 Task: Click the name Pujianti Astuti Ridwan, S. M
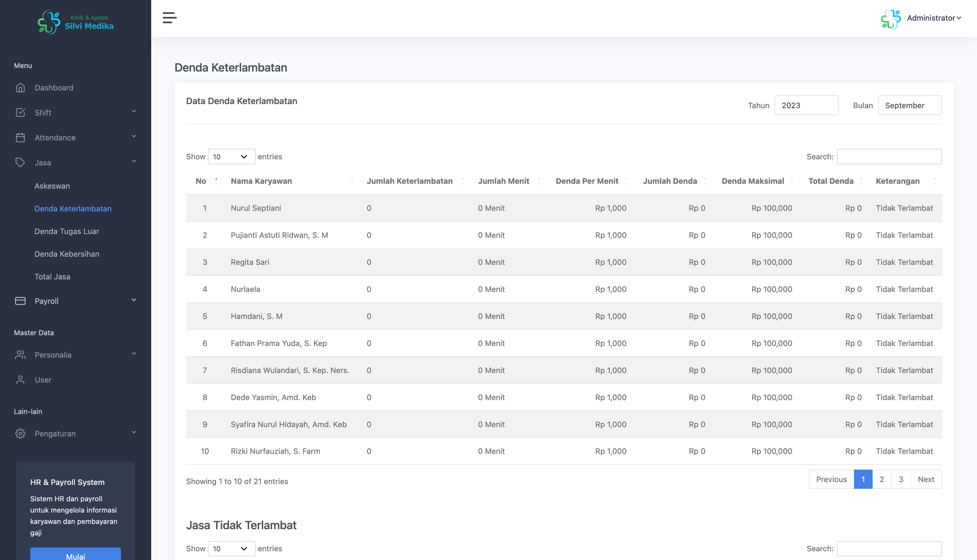coord(279,235)
